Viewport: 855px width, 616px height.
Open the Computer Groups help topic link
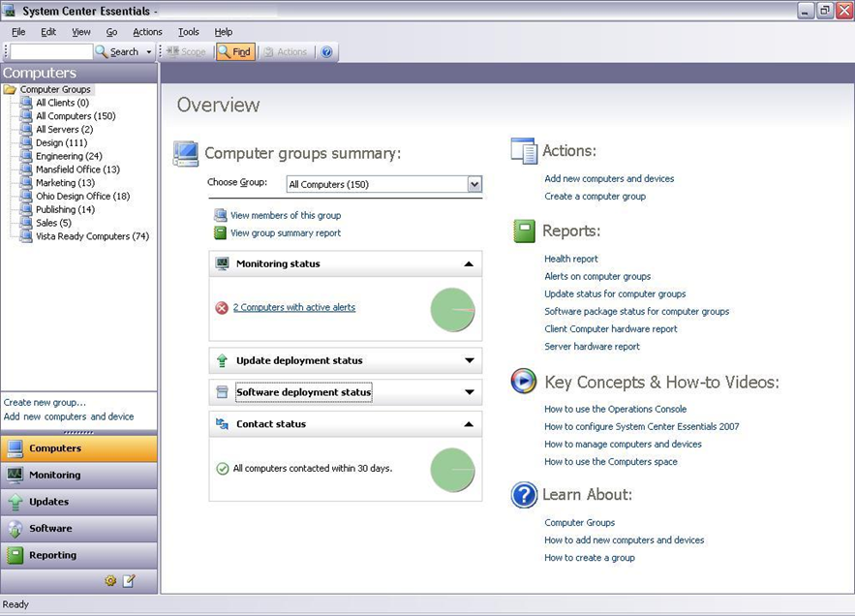[x=580, y=522]
